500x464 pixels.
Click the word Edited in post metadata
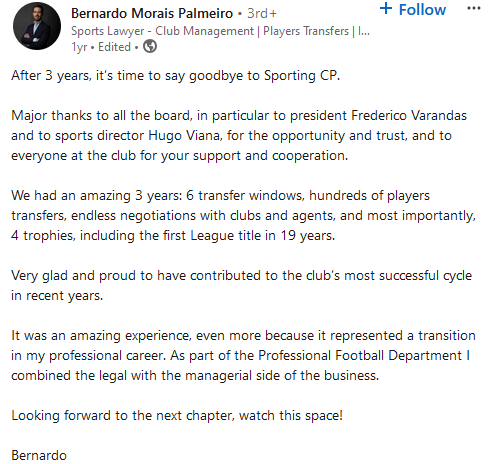point(114,47)
